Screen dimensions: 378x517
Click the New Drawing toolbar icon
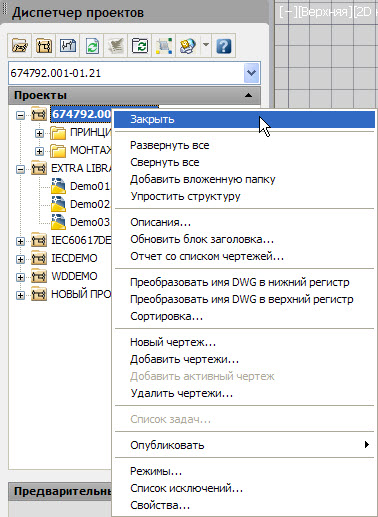(x=68, y=46)
